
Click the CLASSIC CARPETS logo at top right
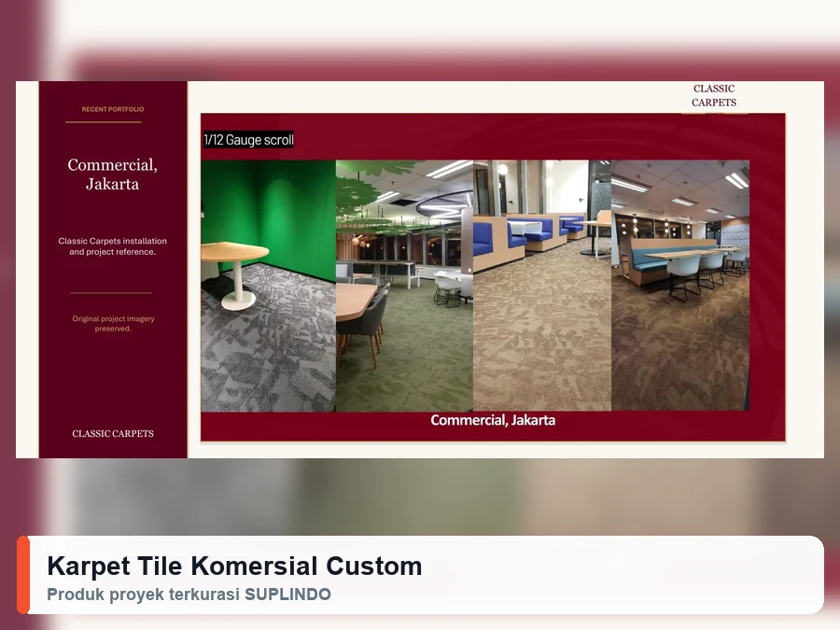click(x=714, y=95)
